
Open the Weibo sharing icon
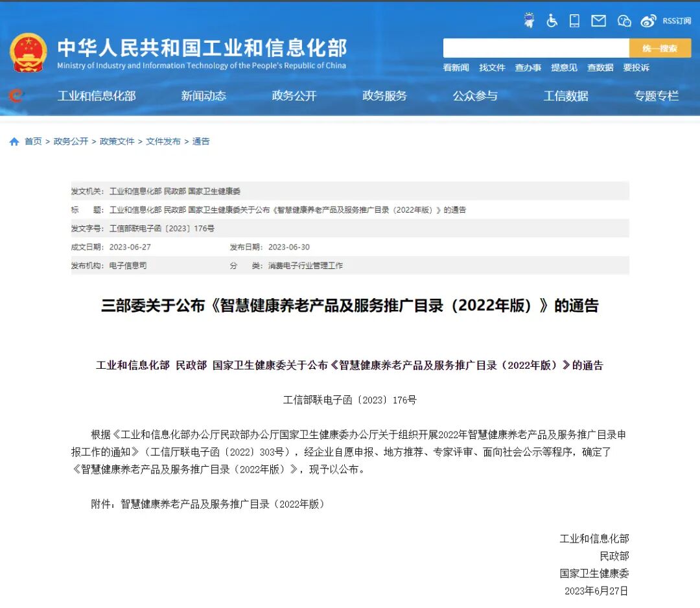coord(648,20)
